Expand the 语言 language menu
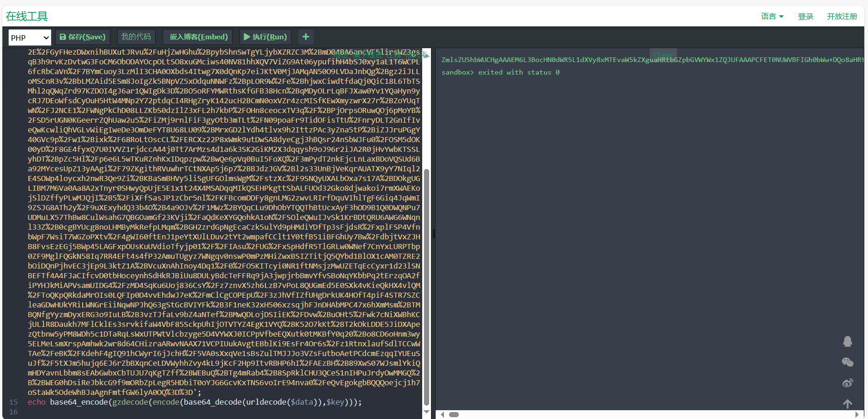Image resolution: width=868 pixels, height=419 pixels. click(x=772, y=16)
